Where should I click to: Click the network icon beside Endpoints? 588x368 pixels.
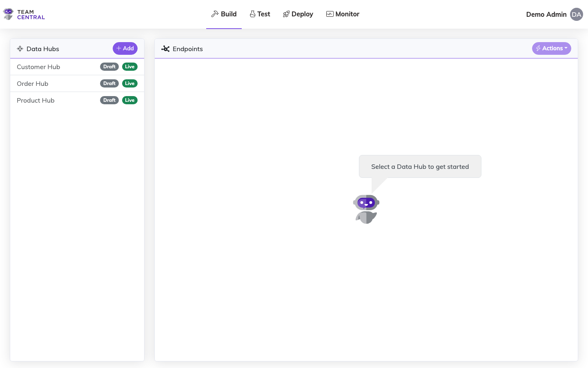[x=166, y=49]
